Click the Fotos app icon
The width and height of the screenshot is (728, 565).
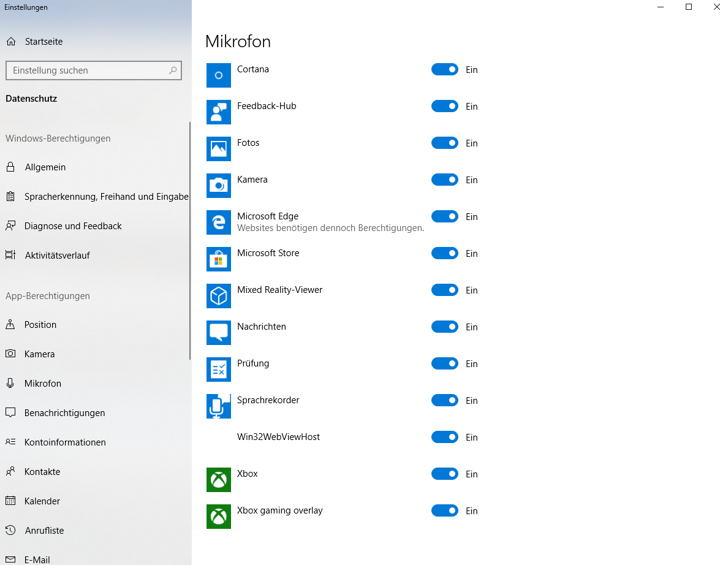(218, 148)
